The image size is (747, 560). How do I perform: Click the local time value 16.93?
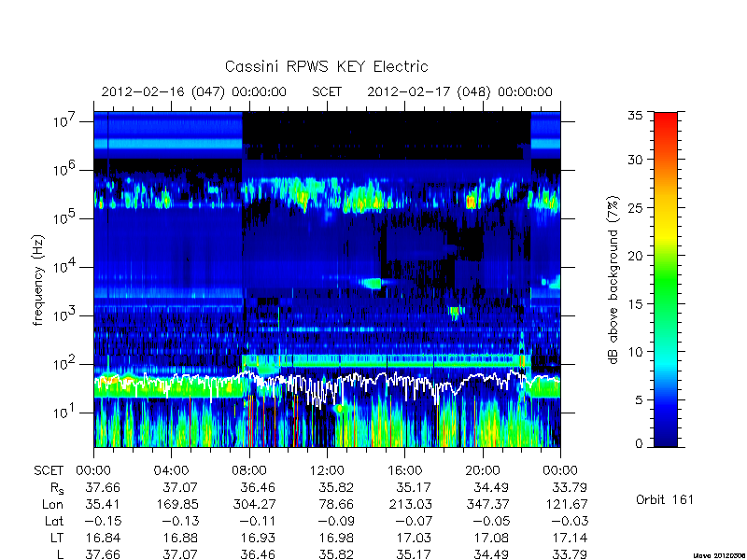click(x=259, y=539)
